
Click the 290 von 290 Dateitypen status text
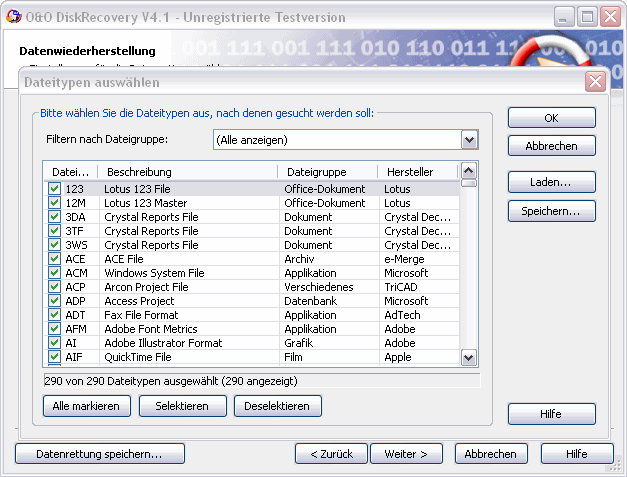click(171, 381)
